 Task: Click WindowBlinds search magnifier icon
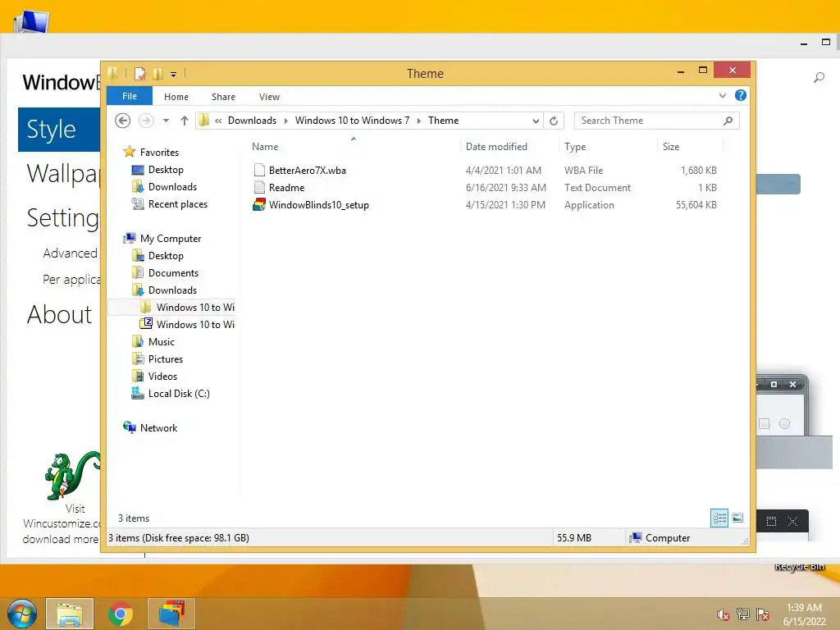coord(819,78)
